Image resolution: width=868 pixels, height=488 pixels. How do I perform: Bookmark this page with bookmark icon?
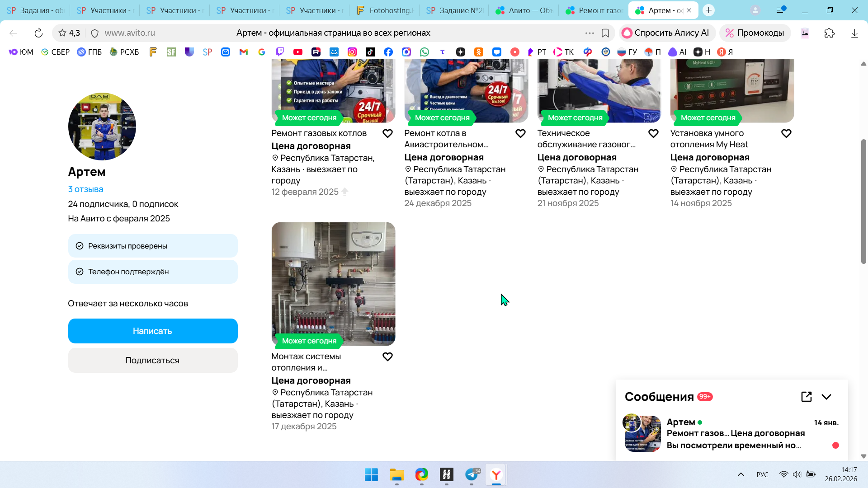(605, 33)
